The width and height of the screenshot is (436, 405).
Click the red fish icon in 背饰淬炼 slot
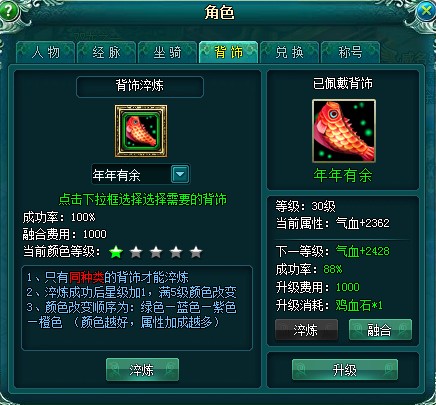(x=141, y=131)
